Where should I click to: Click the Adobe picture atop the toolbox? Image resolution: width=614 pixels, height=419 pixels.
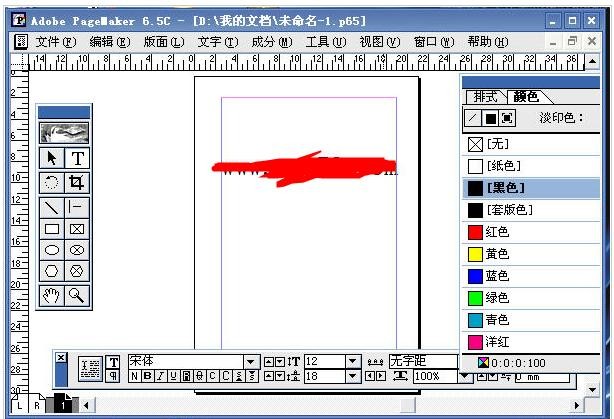click(x=64, y=133)
